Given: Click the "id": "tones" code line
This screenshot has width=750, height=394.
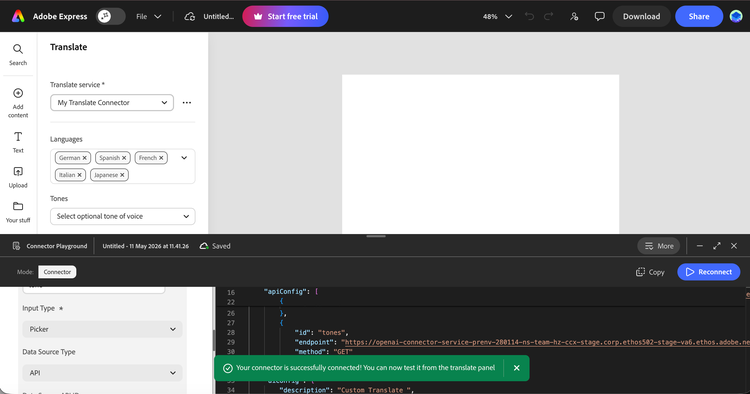Looking at the screenshot, I should point(321,332).
